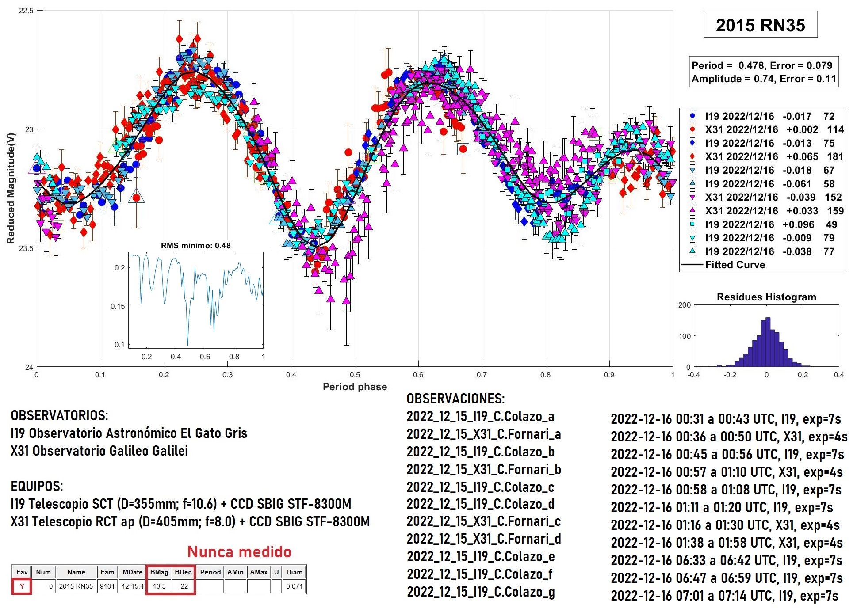Click time range 01:38 a 01:58 UTC line
Screen dimensions: 857x616
click(727, 543)
